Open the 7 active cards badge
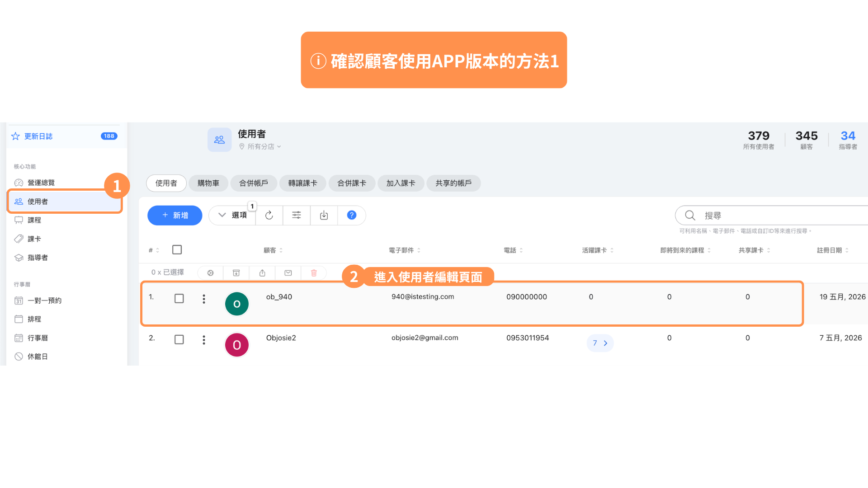The height and width of the screenshot is (488, 868). point(600,343)
